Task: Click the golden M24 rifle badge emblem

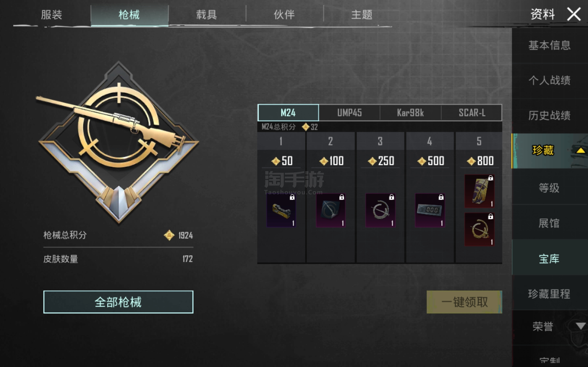Action: pos(118,142)
